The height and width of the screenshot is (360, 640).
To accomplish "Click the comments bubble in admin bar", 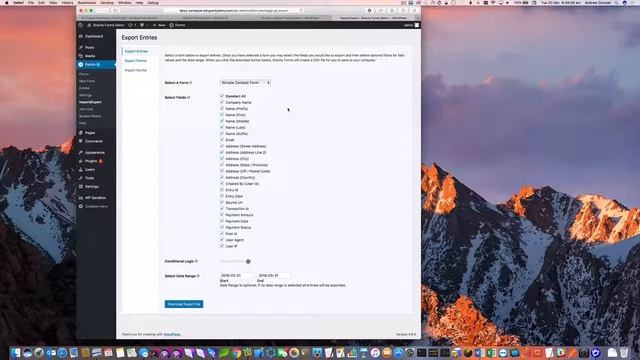I will coord(142,25).
